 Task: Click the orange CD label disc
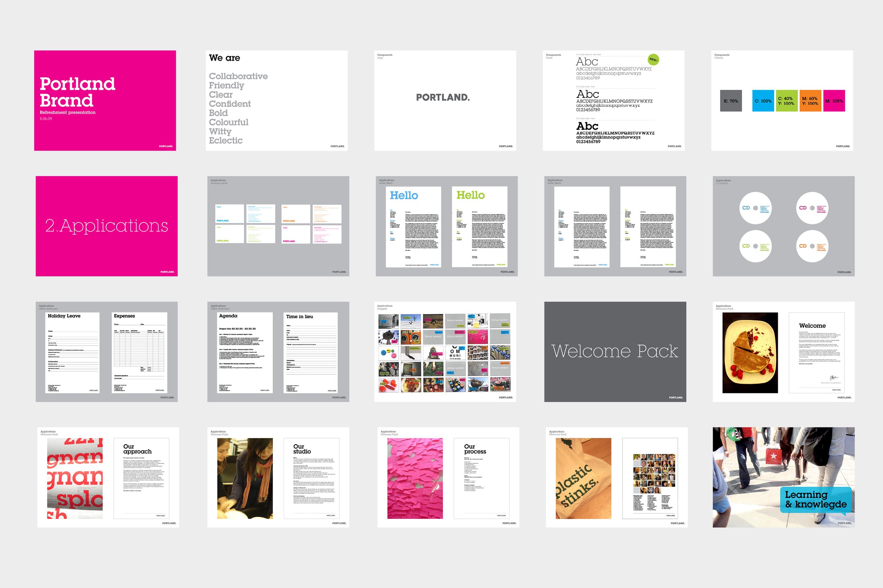812,246
